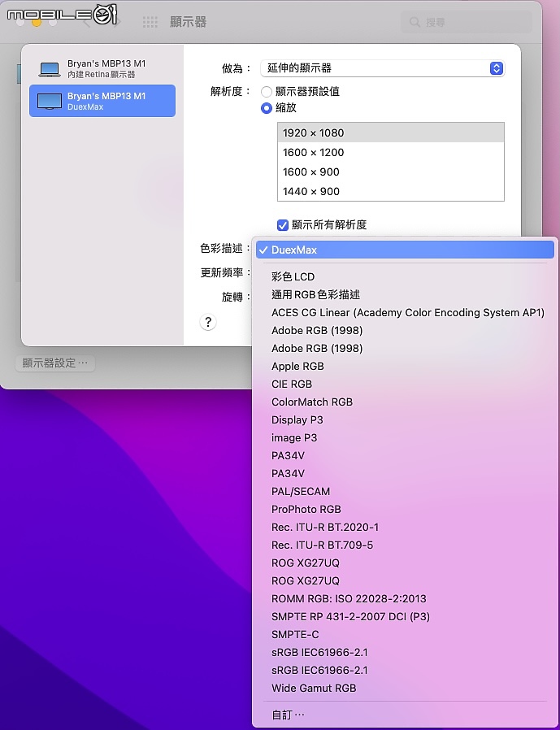The image size is (560, 730).
Task: Select Apple RGB from the profile list
Action: tap(405, 367)
